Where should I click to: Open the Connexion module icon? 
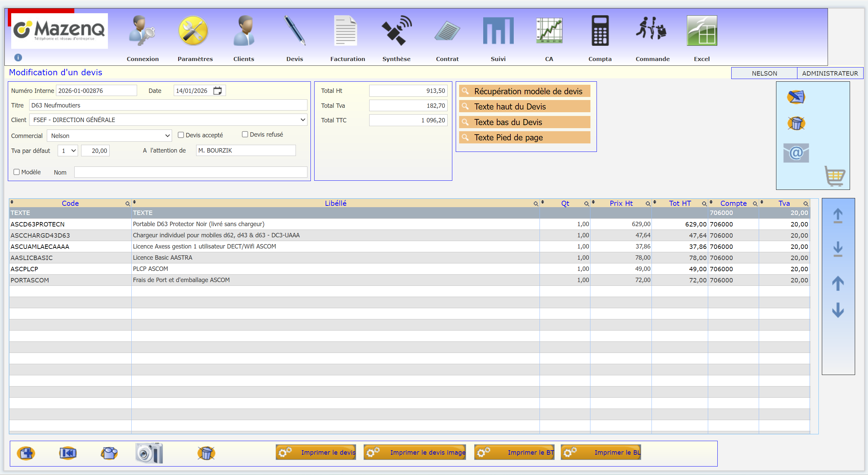(142, 31)
